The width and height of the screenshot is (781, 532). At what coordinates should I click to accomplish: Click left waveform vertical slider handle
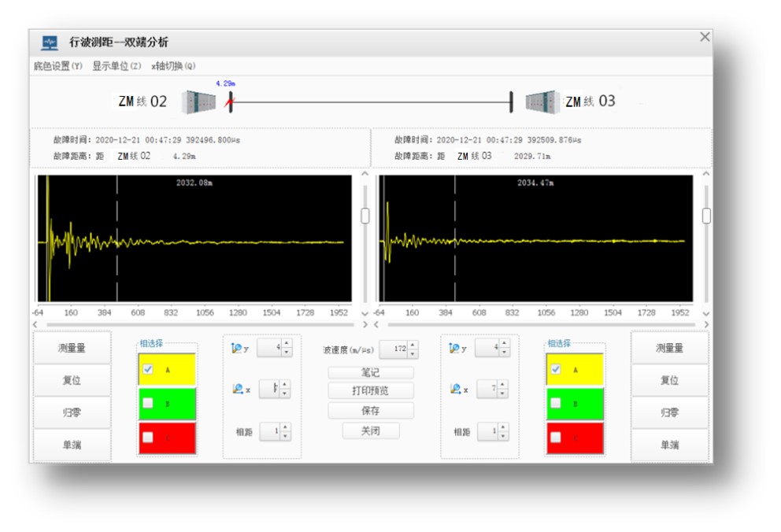[x=365, y=216]
